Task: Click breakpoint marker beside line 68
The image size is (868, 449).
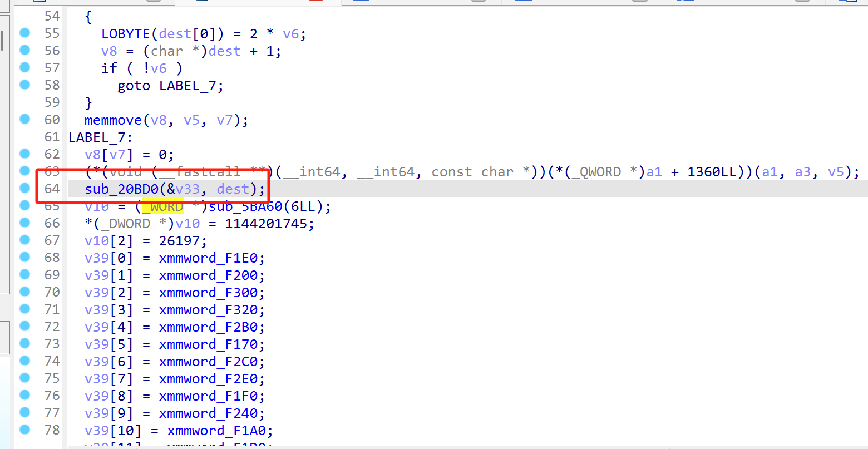Action: [24, 257]
